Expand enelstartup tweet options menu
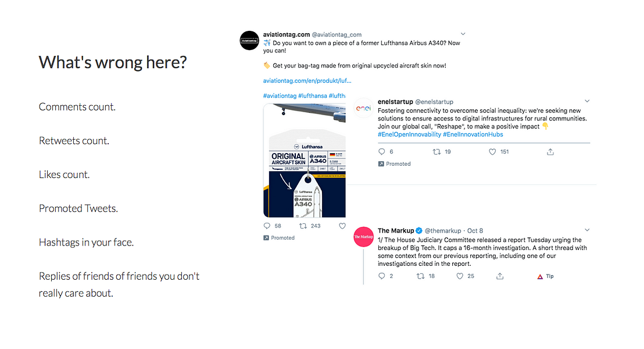This screenshot has width=644, height=349. (x=587, y=102)
